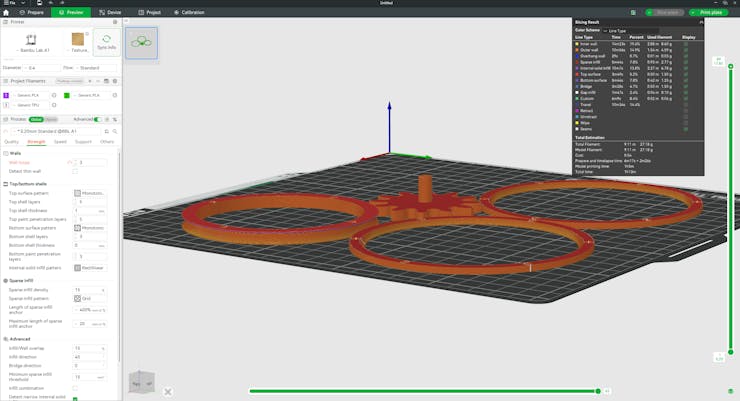Click the search settings magnifier icon
740x401 pixels.
pos(115,131)
